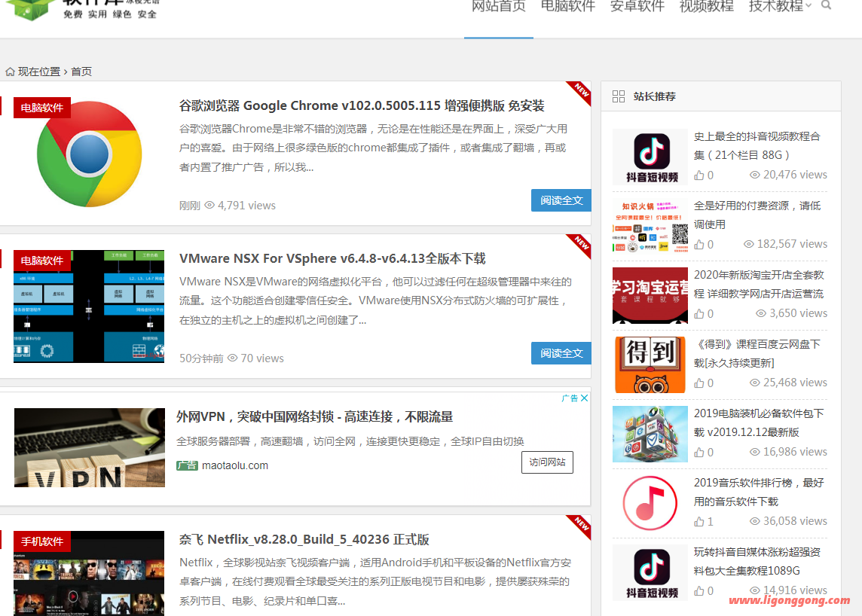Click the 手机软件 category tag
Screen dimensions: 862x616
click(42, 541)
